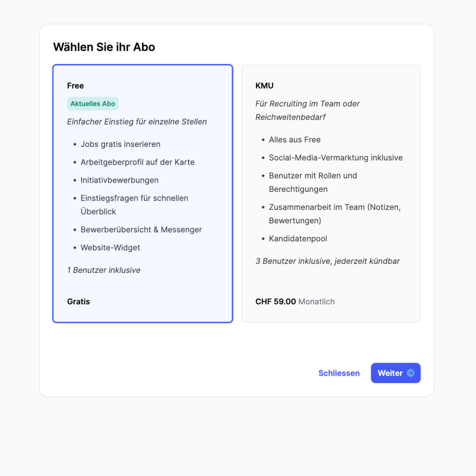Screen dimensions: 476x476
Task: Click the Schliessen link
Action: (339, 373)
